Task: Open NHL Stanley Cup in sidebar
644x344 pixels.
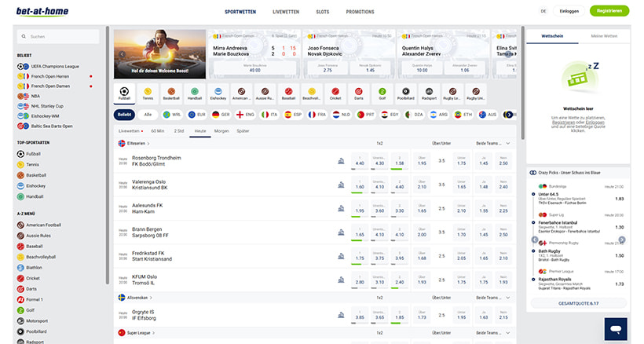Action: tap(47, 106)
